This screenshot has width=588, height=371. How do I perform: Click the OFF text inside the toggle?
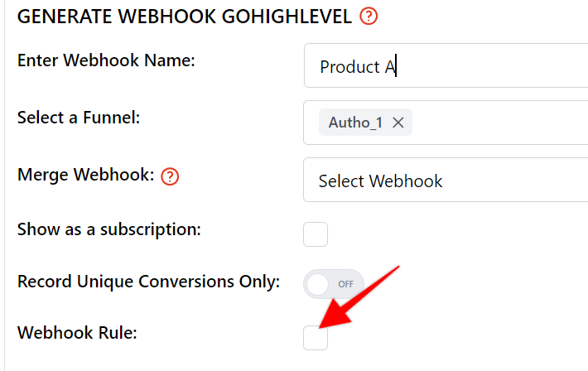(345, 284)
